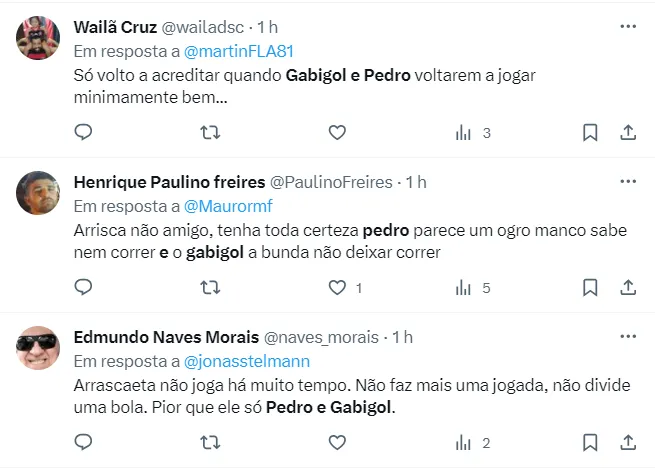
Task: Reply to Henrique Paulino freires' tweet
Action: click(84, 288)
